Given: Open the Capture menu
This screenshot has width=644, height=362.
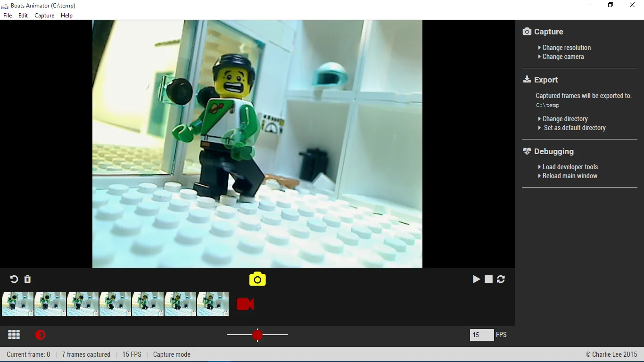Looking at the screenshot, I should [x=44, y=15].
